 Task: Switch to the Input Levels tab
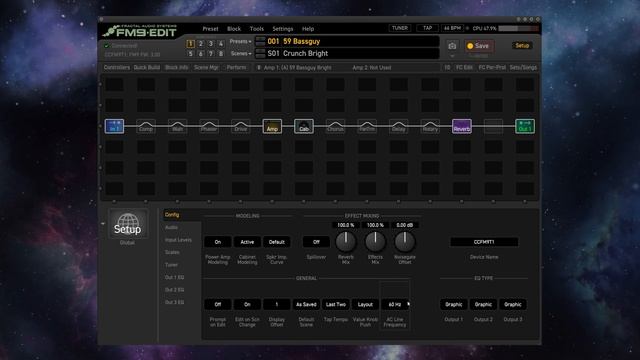pyautogui.click(x=178, y=240)
